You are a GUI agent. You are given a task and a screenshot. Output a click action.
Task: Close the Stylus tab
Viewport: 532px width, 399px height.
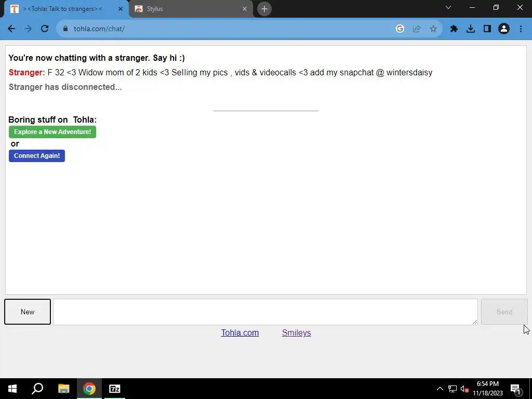pyautogui.click(x=245, y=9)
